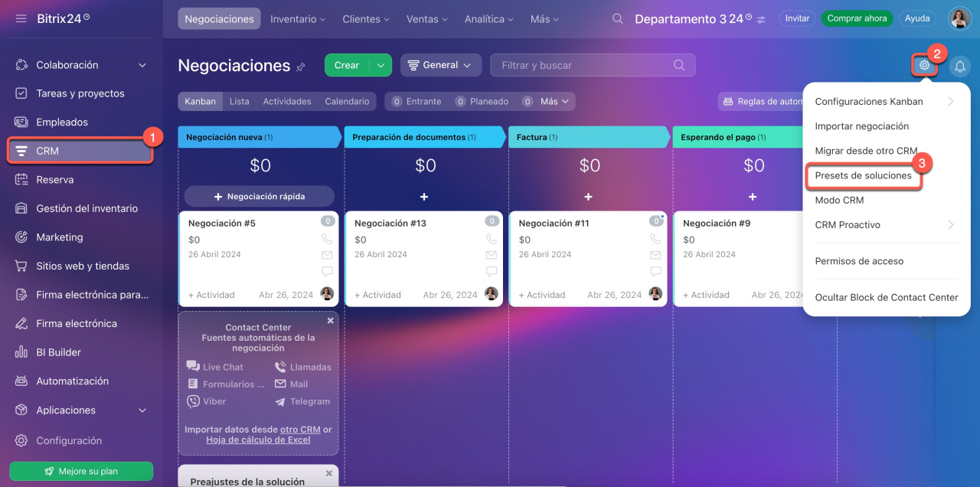Viewport: 980px width, 487px height.
Task: Click the phone icon on Negociación #13 card
Action: tap(492, 239)
